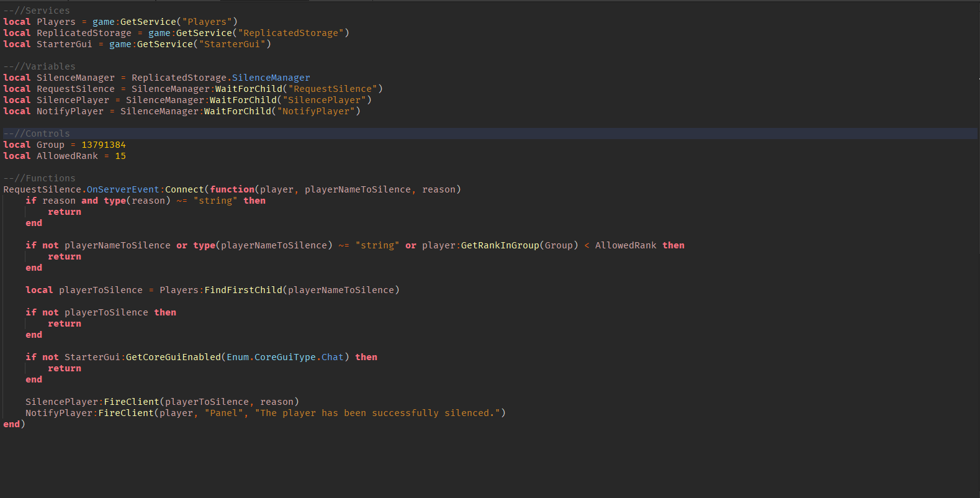
Task: Click the quoted string "SilencePlayer"
Action: tap(324, 100)
